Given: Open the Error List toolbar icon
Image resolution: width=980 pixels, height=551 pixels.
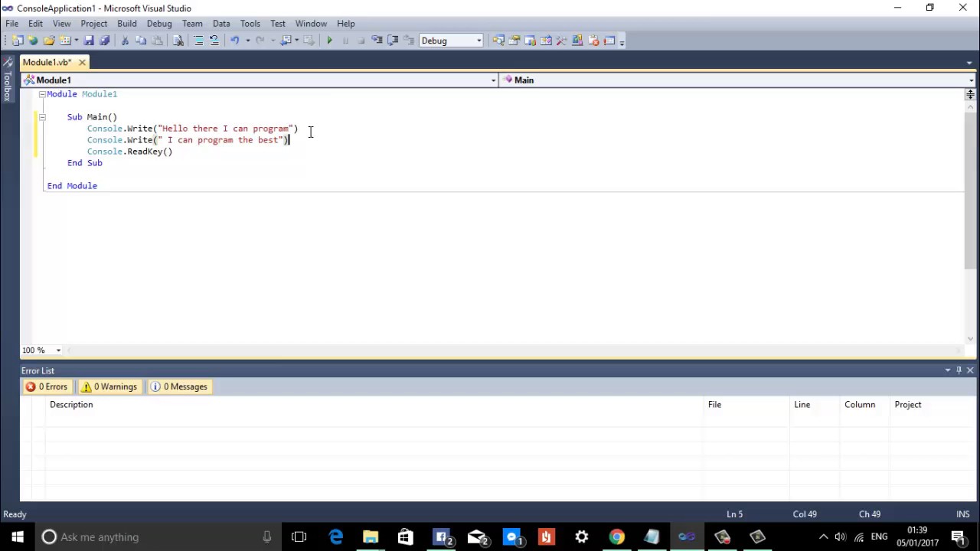Looking at the screenshot, I should pos(593,41).
